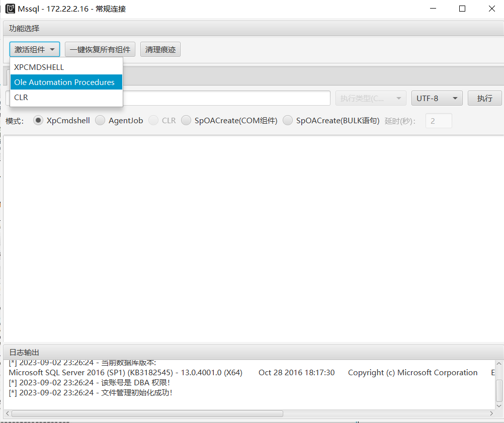This screenshot has height=423, width=504.
Task: Click the Mssql app icon in title bar
Action: 10,9
